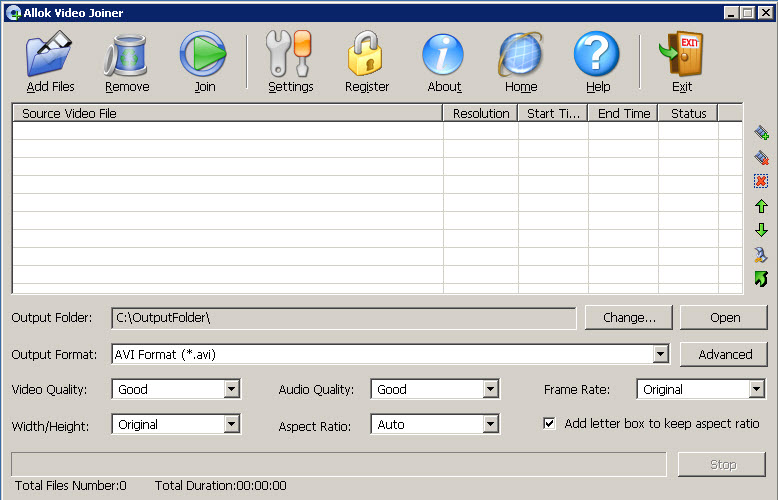778x500 pixels.
Task: Click the Resolution column header
Action: 480,113
